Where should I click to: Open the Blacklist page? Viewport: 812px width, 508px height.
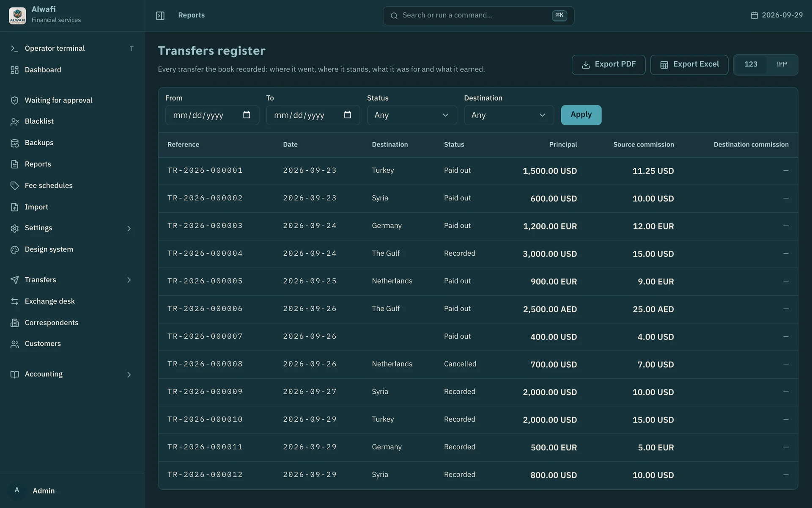click(72, 121)
